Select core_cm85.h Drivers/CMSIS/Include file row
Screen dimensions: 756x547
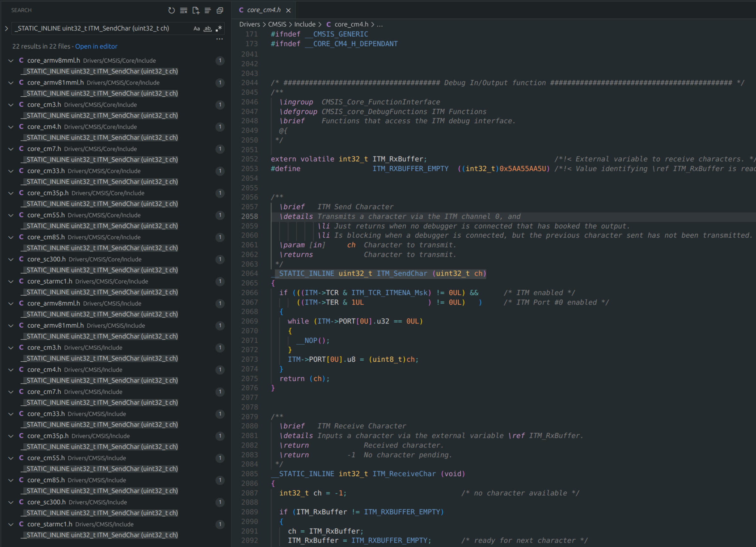116,480
